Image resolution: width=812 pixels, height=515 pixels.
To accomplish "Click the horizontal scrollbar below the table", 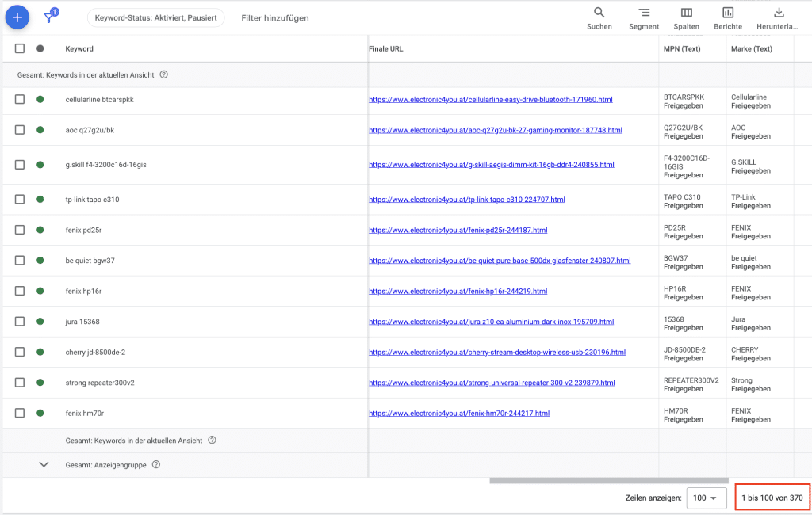I will (x=608, y=480).
